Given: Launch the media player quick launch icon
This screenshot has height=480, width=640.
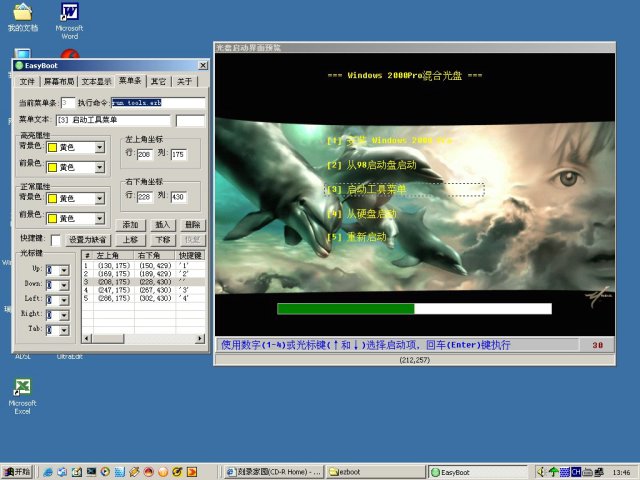Looking at the screenshot, I should [x=105, y=472].
